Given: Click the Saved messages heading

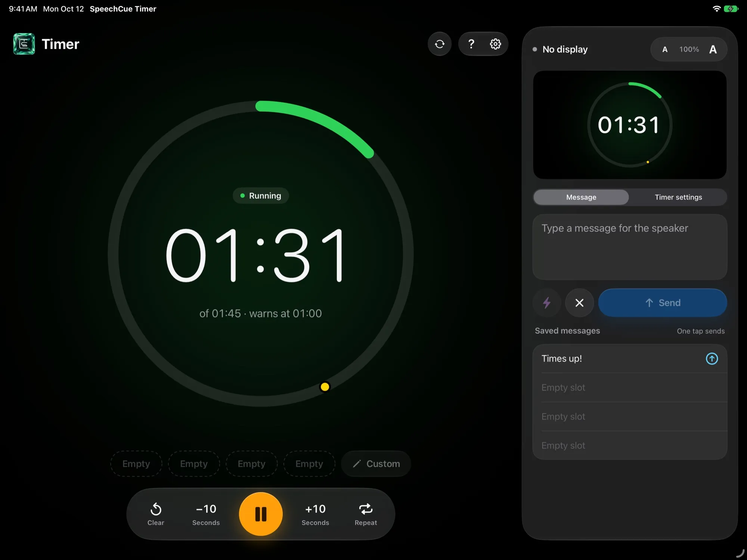Looking at the screenshot, I should click(x=567, y=331).
